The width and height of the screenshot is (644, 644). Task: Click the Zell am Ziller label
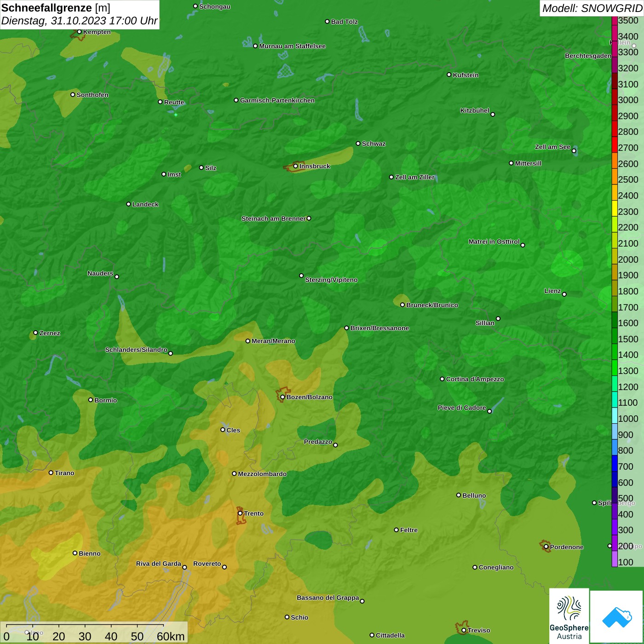[x=415, y=177]
